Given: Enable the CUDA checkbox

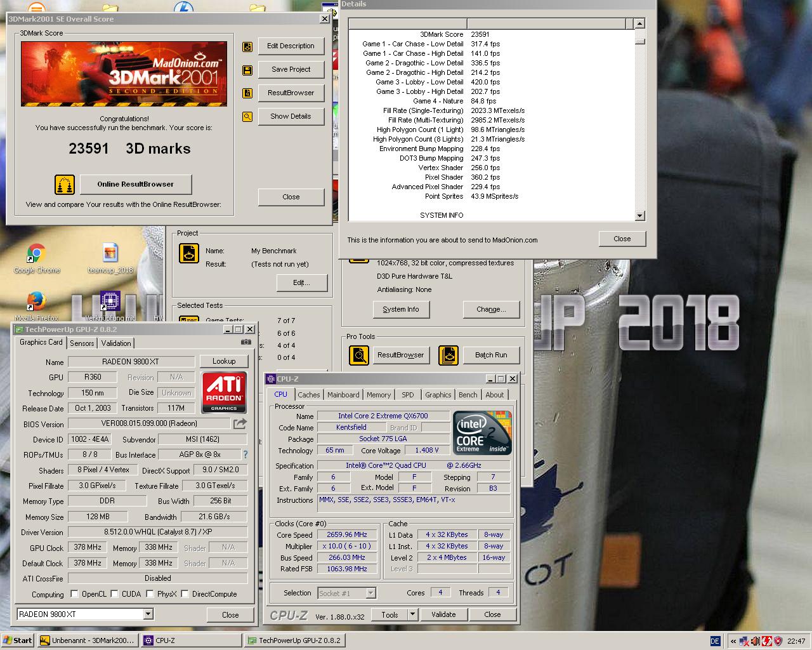Looking at the screenshot, I should tap(114, 594).
